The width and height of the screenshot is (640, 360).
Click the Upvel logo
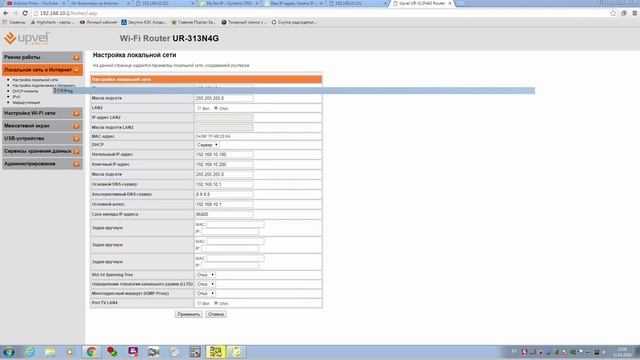click(x=27, y=38)
